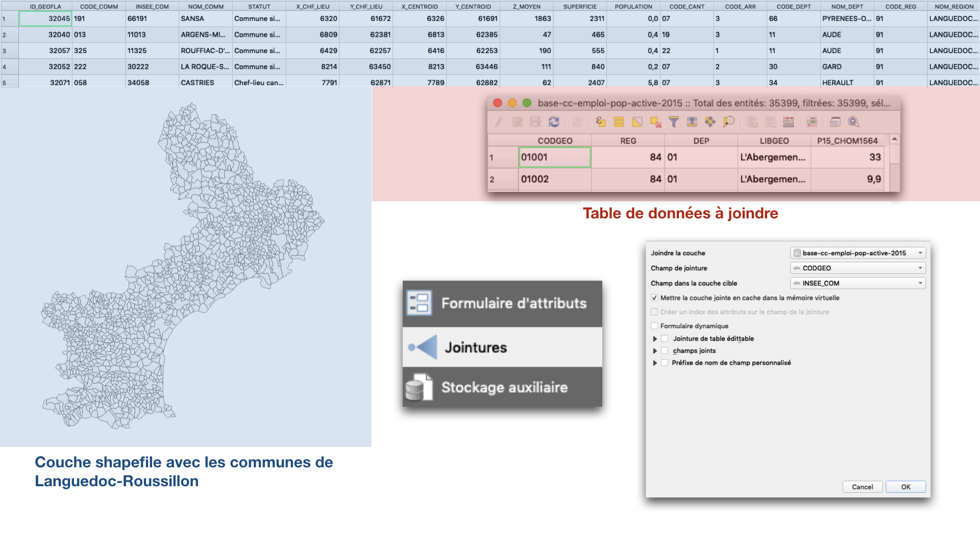
Task: Click pan map to selected rows icon
Action: click(710, 122)
